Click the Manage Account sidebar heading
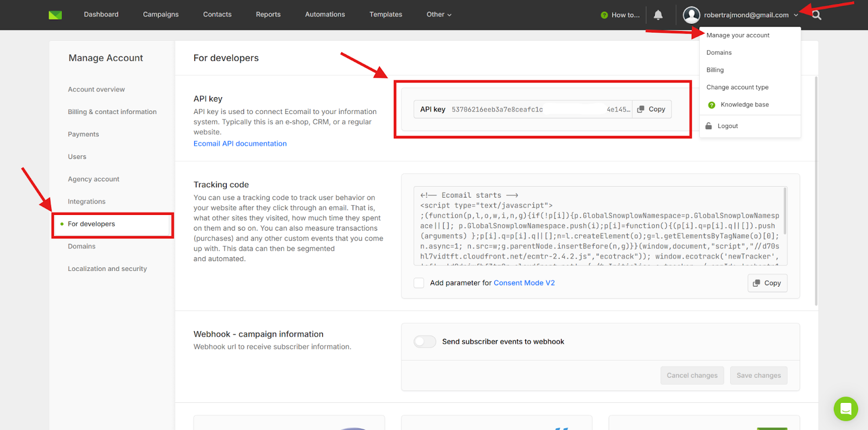This screenshot has height=430, width=868. click(106, 58)
